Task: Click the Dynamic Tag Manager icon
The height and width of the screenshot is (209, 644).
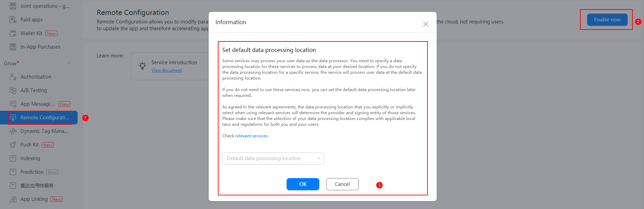Action: tap(13, 131)
